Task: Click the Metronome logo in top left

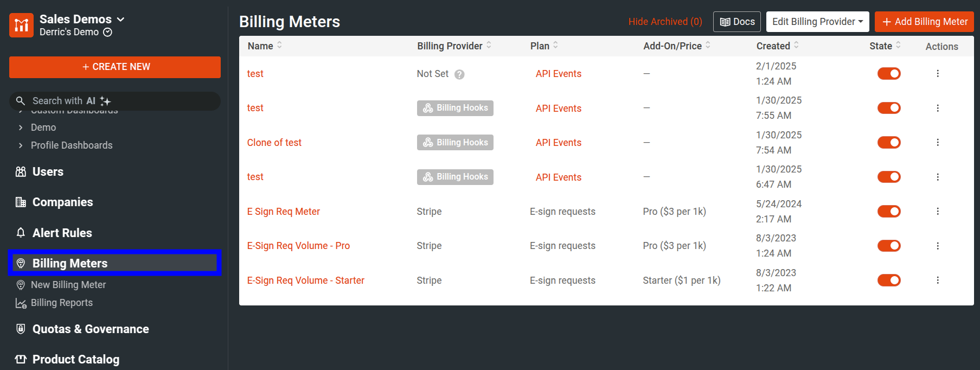Action: (21, 24)
